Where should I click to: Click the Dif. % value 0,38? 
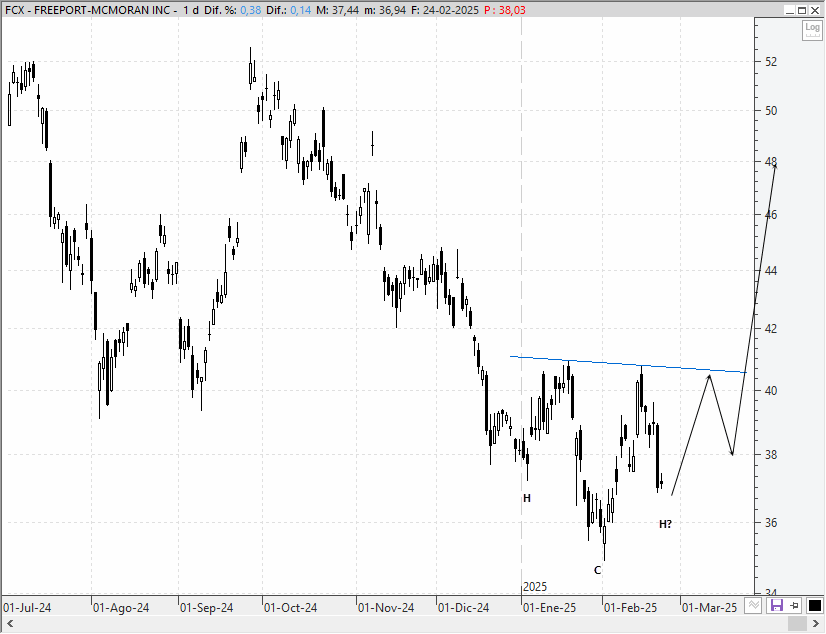click(x=251, y=10)
